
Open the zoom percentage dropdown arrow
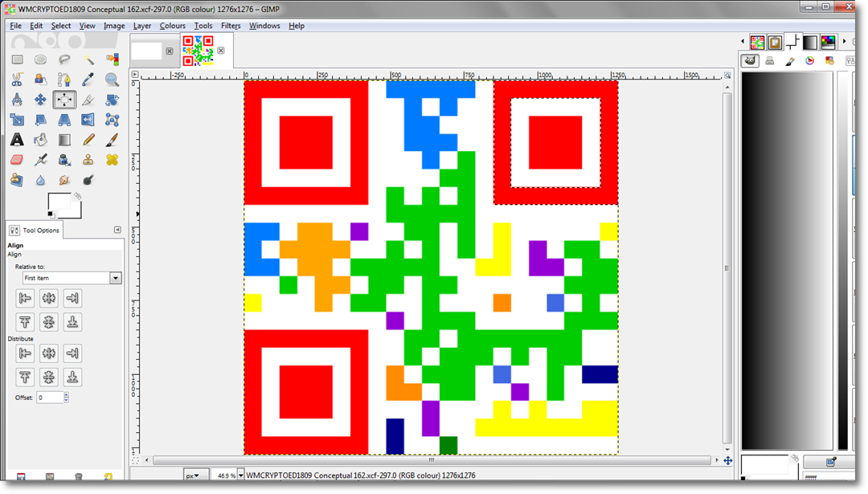pyautogui.click(x=241, y=476)
